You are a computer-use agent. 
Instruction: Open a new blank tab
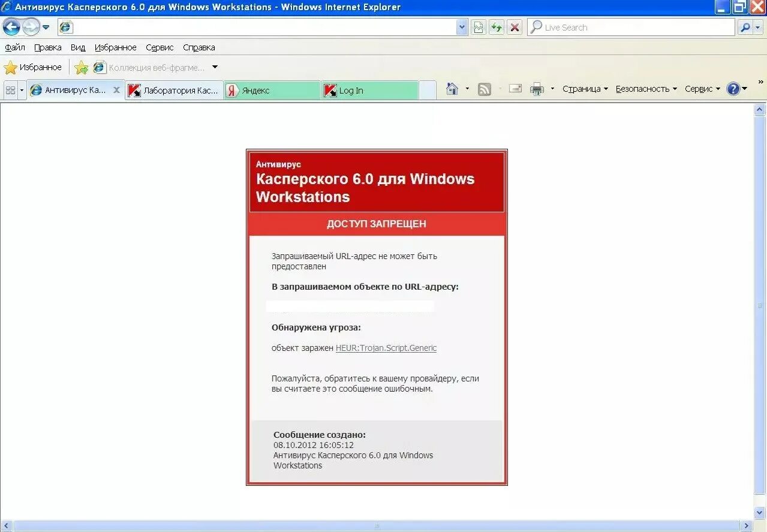coord(427,91)
